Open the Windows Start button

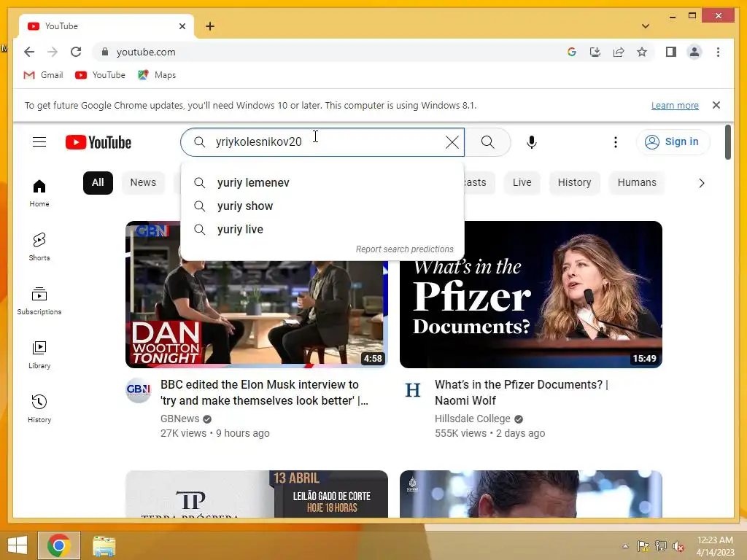[18, 545]
